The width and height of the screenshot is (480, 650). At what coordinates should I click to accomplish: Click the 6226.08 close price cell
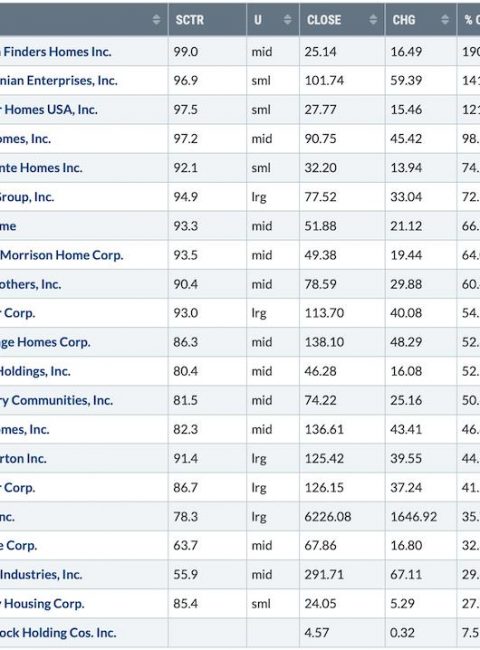coord(328,517)
